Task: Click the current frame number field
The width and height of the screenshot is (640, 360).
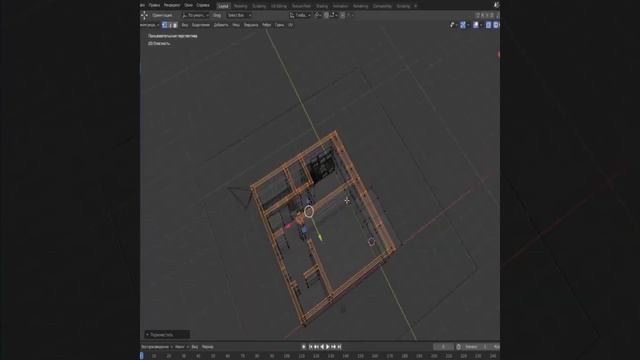Action: click(x=443, y=347)
